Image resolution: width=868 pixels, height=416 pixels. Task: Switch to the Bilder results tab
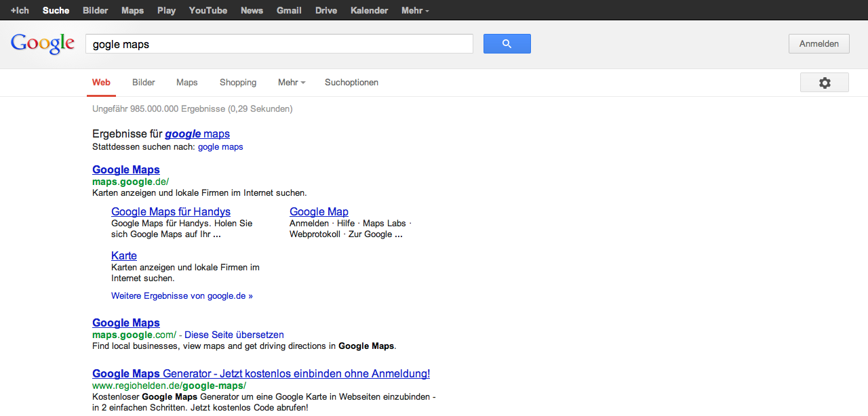point(144,83)
